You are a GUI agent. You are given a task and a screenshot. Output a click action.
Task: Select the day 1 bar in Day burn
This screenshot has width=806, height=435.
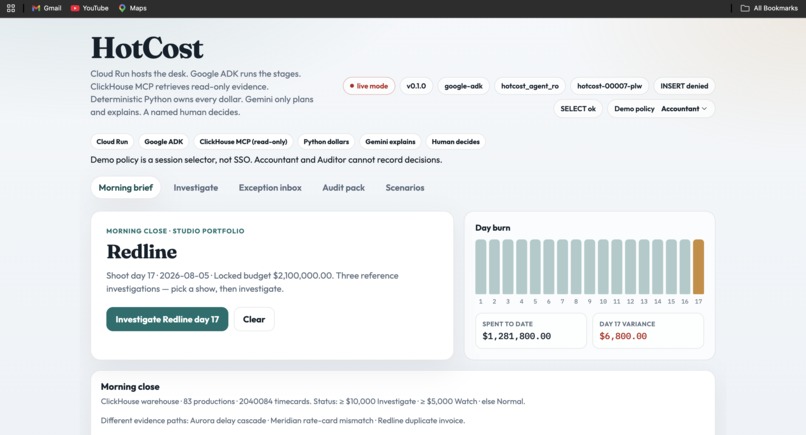tap(481, 266)
